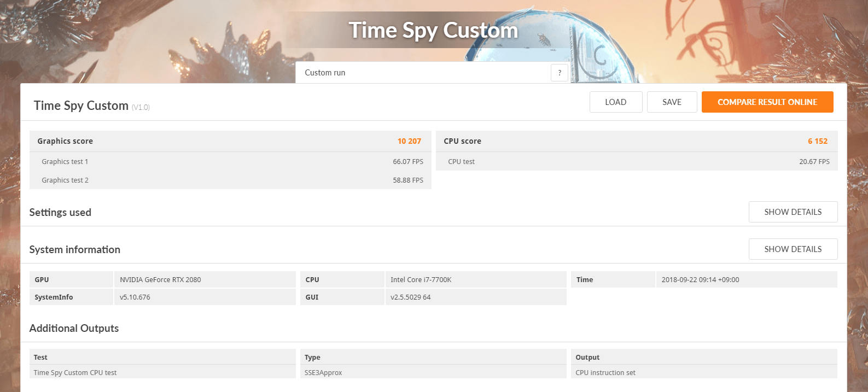868x392 pixels.
Task: Click the SSE3Approx type cell
Action: (433, 372)
